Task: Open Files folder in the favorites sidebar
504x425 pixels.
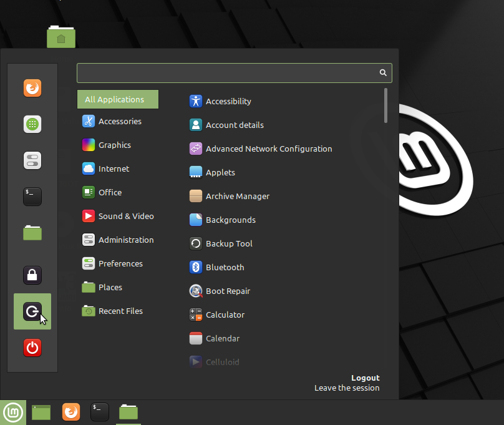Action: point(32,233)
